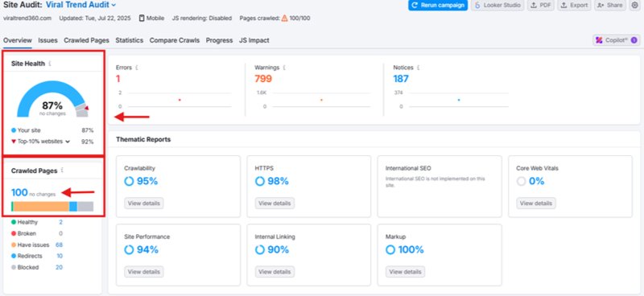
Task: Click the Looker Studio button
Action: point(497,5)
